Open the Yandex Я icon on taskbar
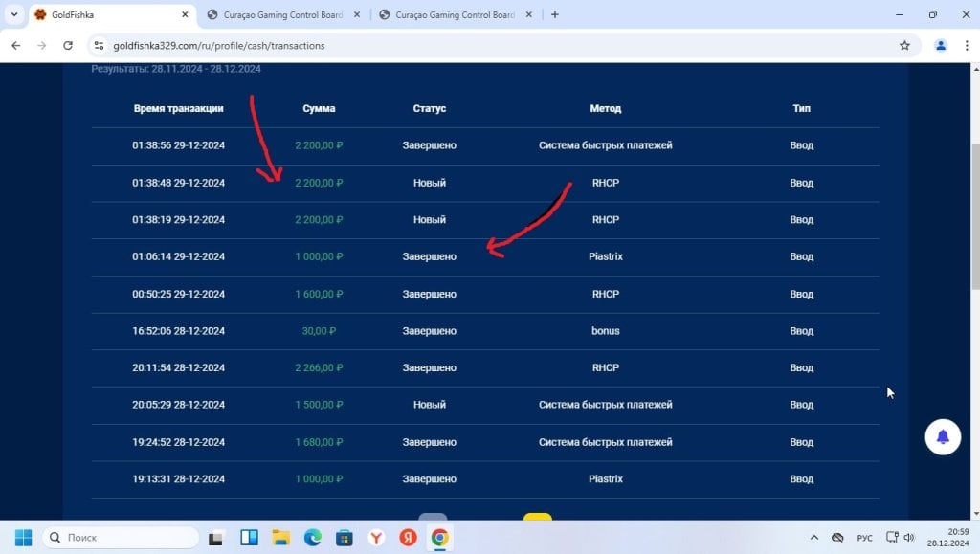980x554 pixels. pos(408,537)
